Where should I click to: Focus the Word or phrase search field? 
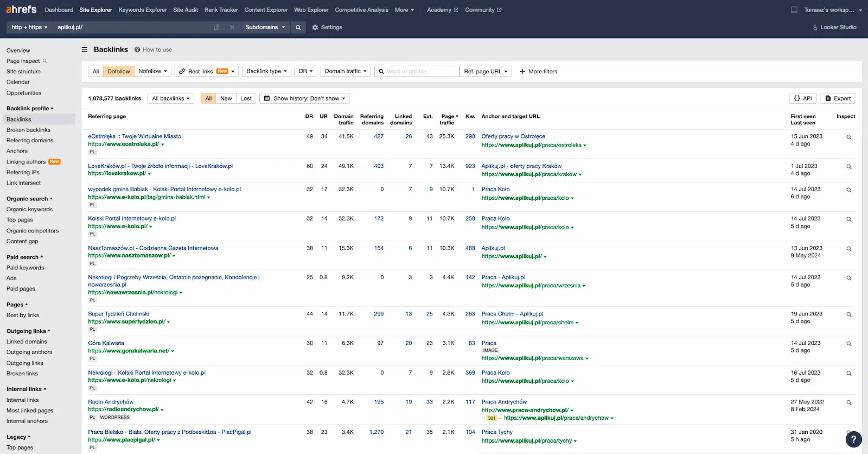(417, 71)
